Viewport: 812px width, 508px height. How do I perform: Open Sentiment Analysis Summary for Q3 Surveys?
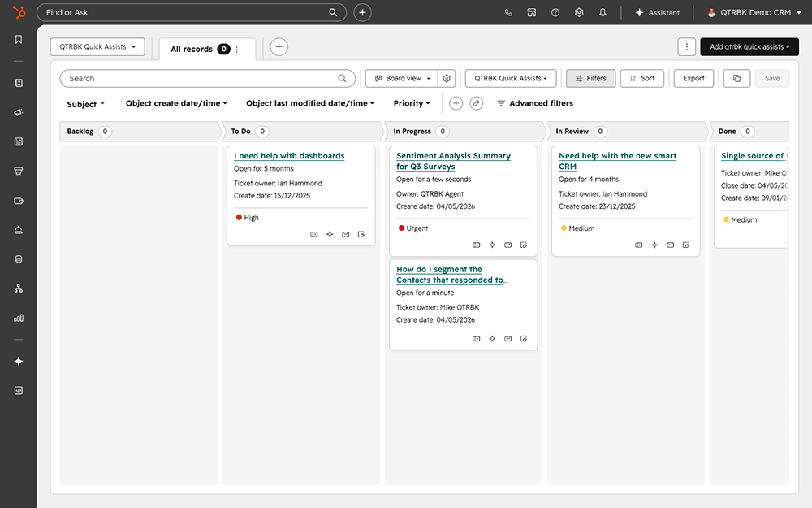click(453, 161)
